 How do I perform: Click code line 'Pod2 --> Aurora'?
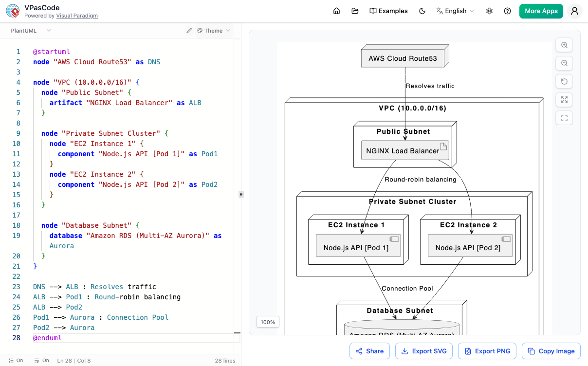coord(64,328)
